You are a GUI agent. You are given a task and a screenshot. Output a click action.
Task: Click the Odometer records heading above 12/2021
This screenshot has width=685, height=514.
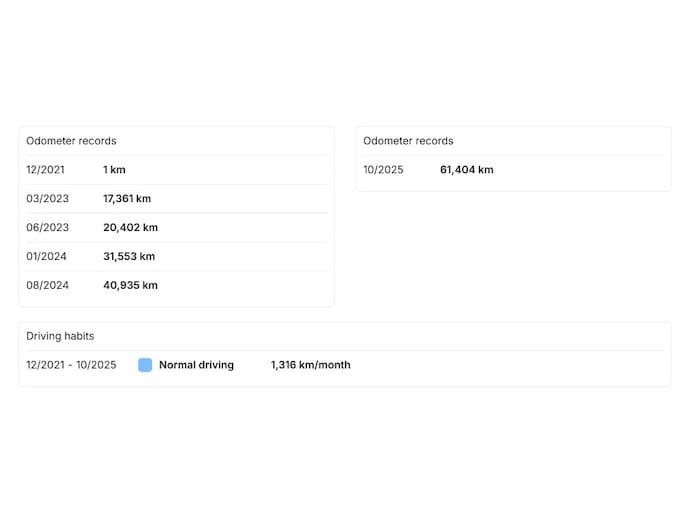pyautogui.click(x=71, y=141)
